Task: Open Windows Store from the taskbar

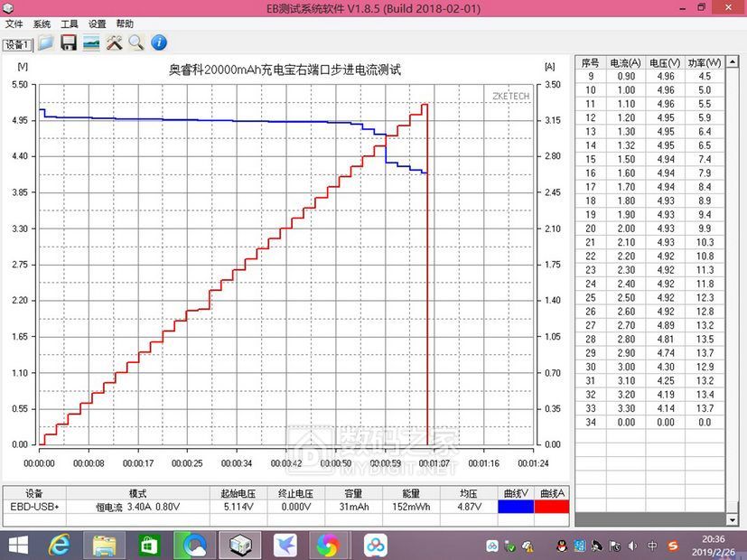Action: (x=149, y=545)
